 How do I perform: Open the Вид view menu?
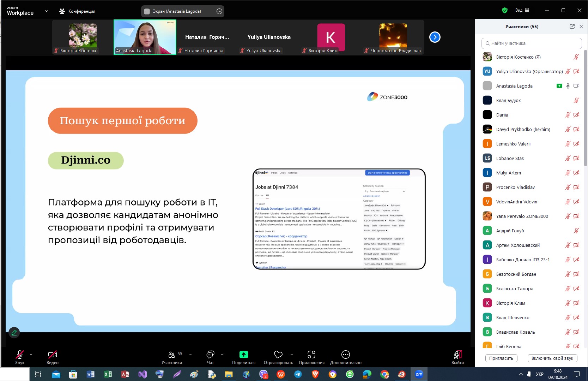[522, 10]
